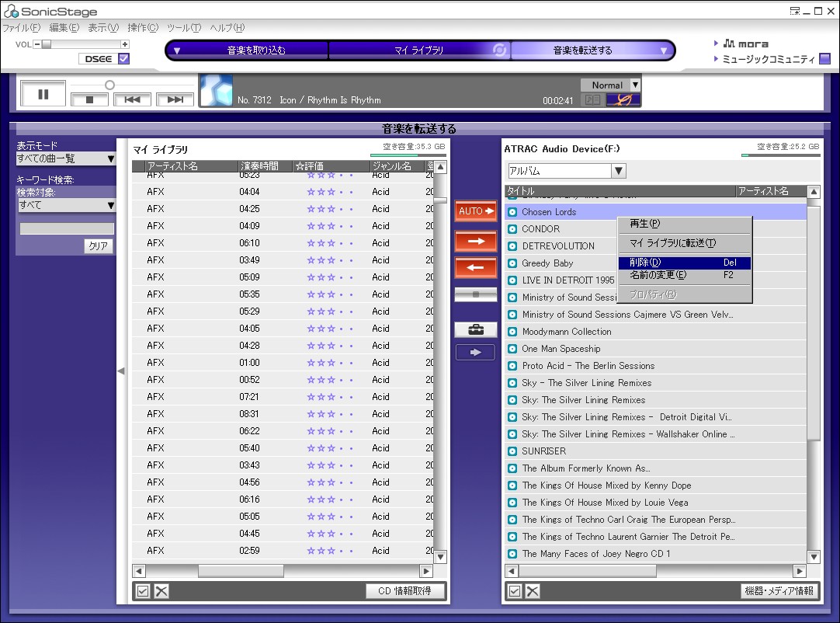Skip to previous track
The width and height of the screenshot is (840, 623).
[132, 99]
